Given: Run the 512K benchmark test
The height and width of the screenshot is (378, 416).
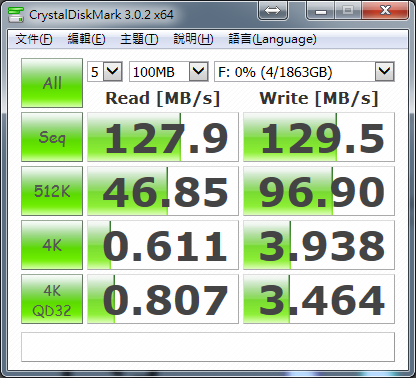Looking at the screenshot, I should 52,191.
